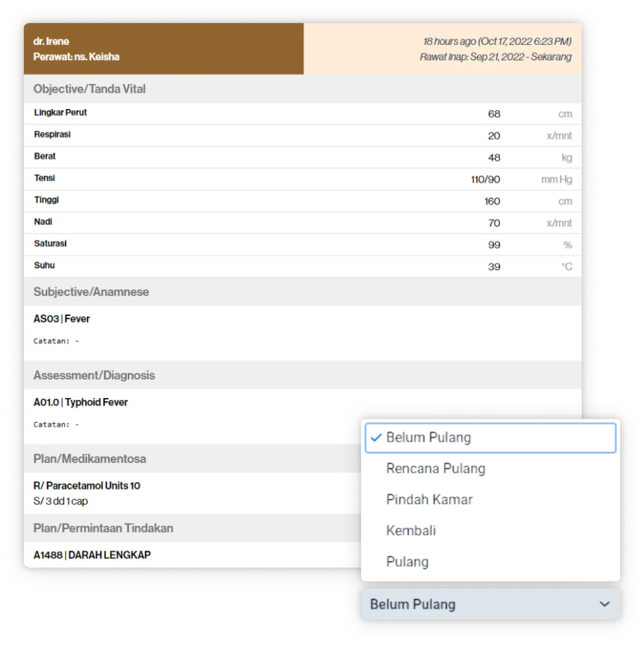
Task: Click the chevron arrow on the status dropdown
Action: coord(604,604)
